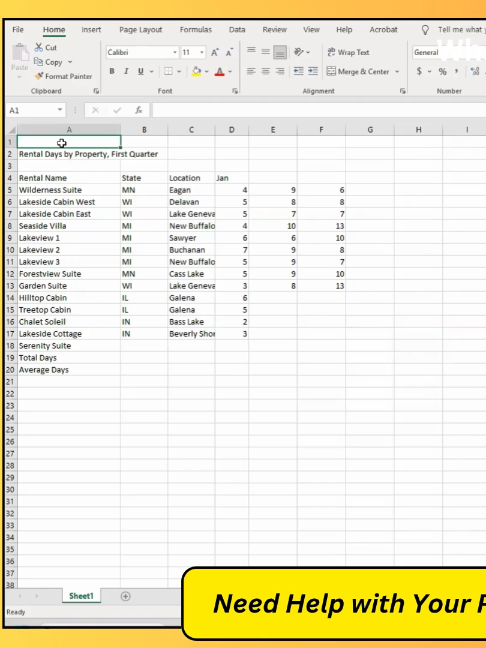Click the formula bar input field
The height and width of the screenshot is (648, 486).
[x=319, y=110]
